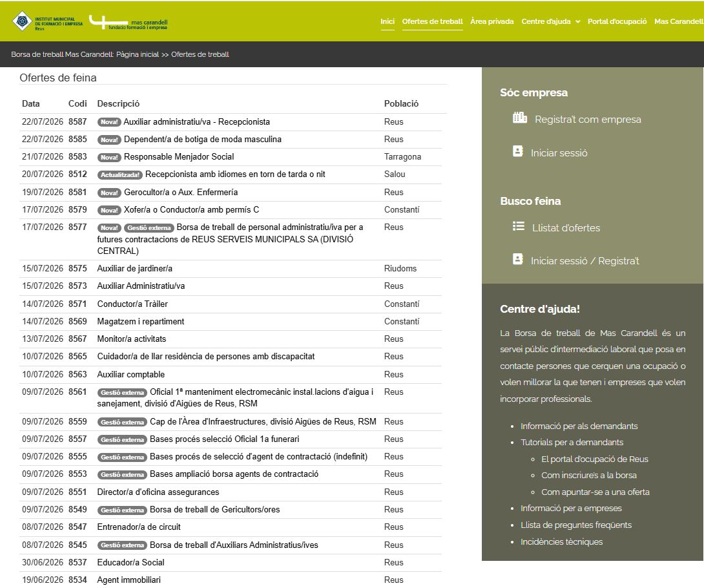Open offer Auxiliar administratiu/va - Recepcionista

click(x=196, y=121)
